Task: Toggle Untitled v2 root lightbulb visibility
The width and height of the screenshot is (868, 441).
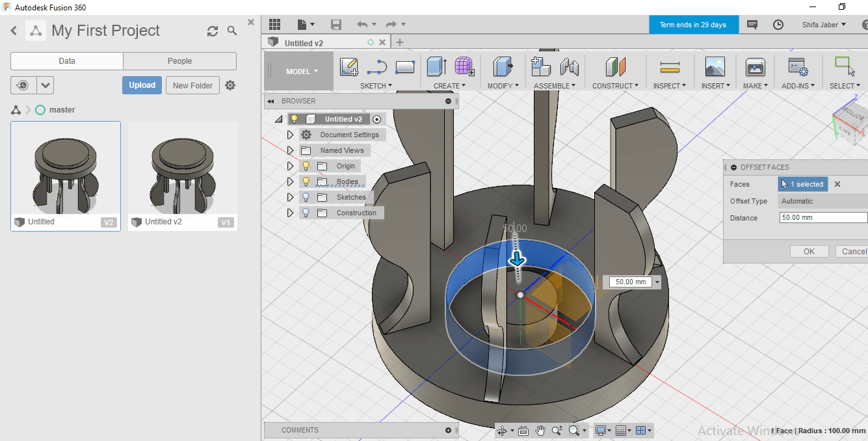Action: [x=295, y=119]
